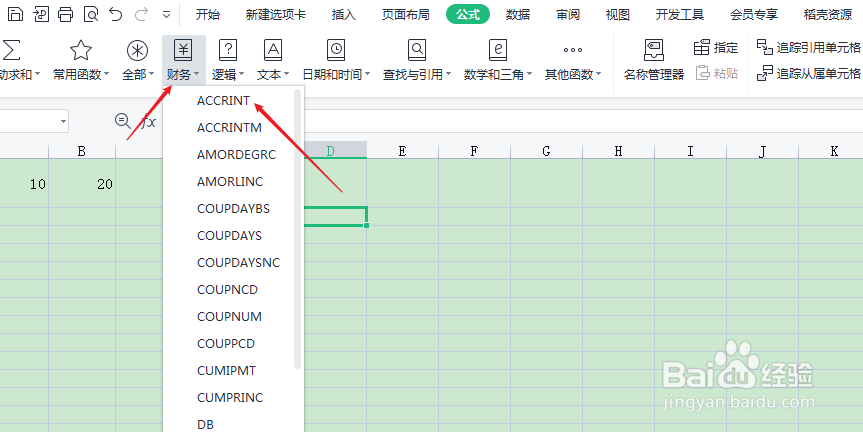
Task: Click the 日期和时间 clock icon
Action: click(x=336, y=50)
